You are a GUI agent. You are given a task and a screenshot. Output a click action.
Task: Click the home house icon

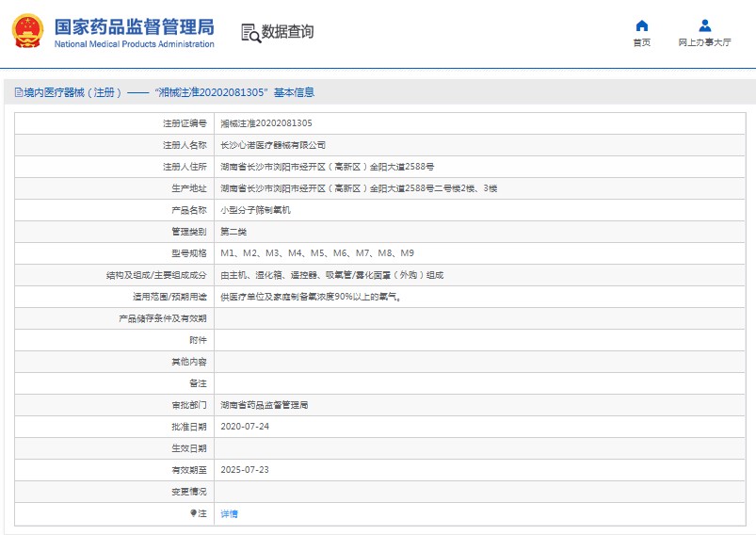[x=641, y=25]
